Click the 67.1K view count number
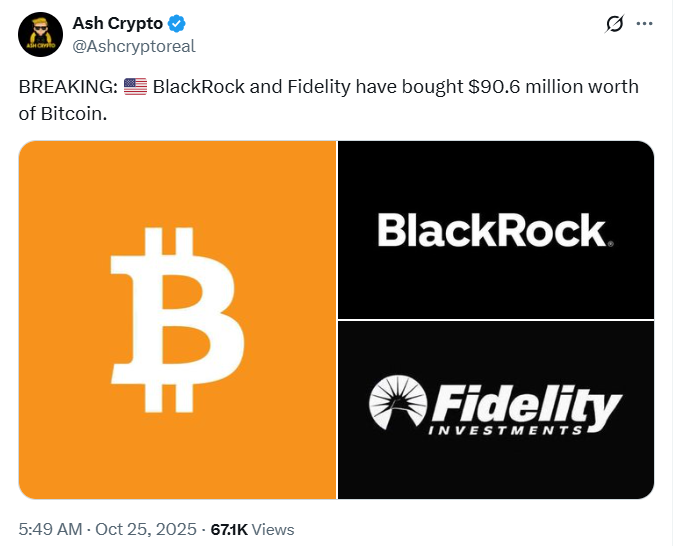This screenshot has height=546, width=673. (x=230, y=528)
